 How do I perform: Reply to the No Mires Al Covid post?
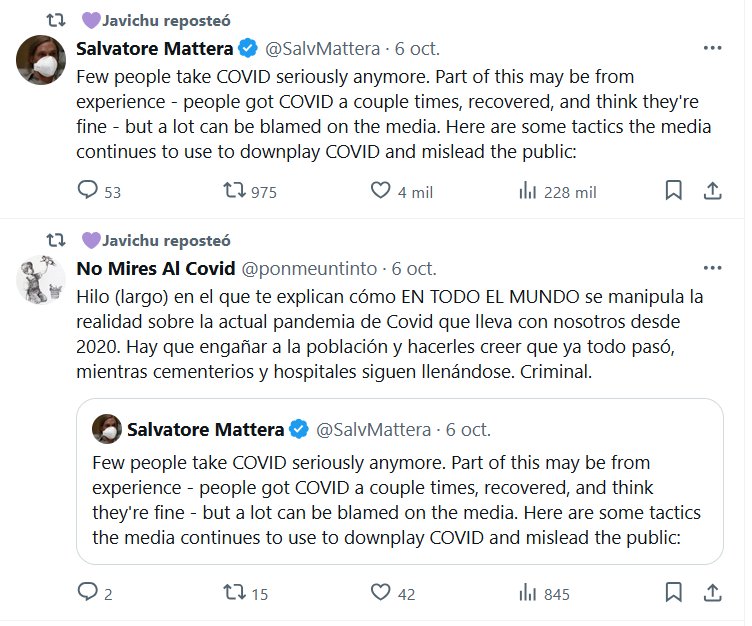(88, 593)
